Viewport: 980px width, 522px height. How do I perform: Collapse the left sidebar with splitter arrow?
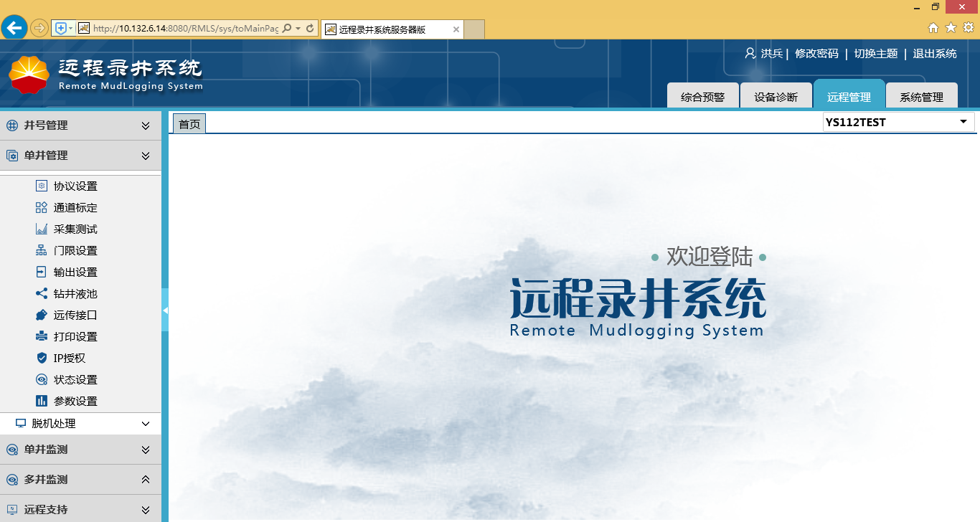coord(165,310)
